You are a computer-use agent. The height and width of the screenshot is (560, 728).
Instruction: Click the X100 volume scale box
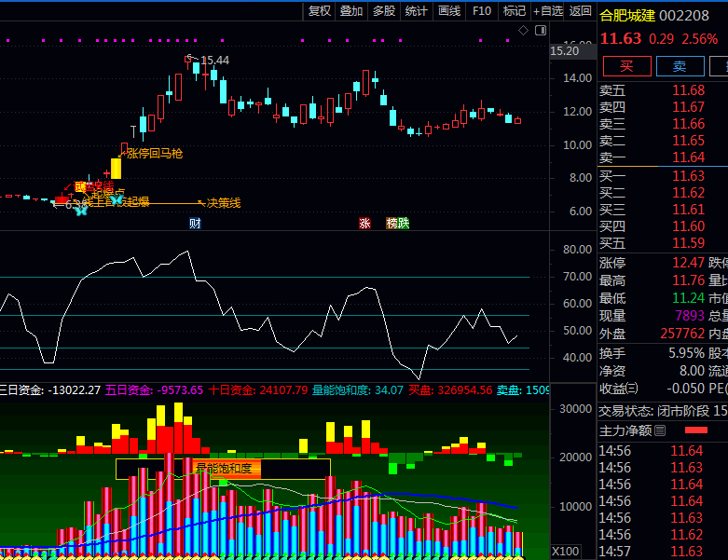(565, 550)
